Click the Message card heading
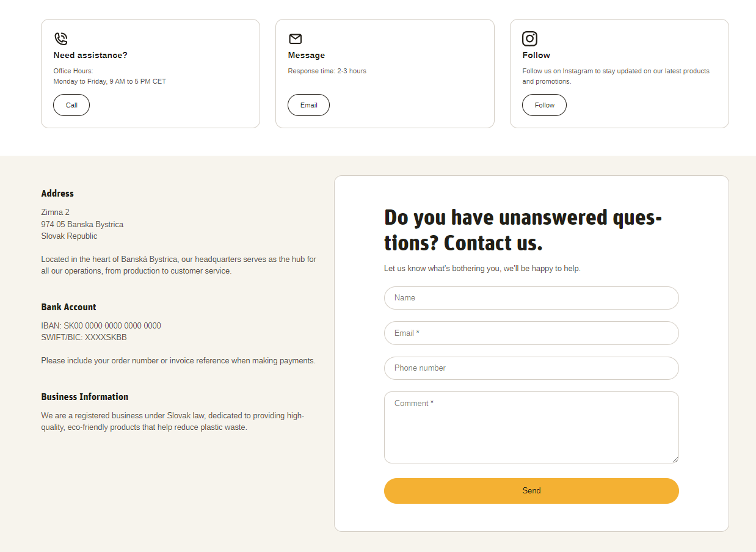Screen dimensions: 756x552 coord(306,55)
